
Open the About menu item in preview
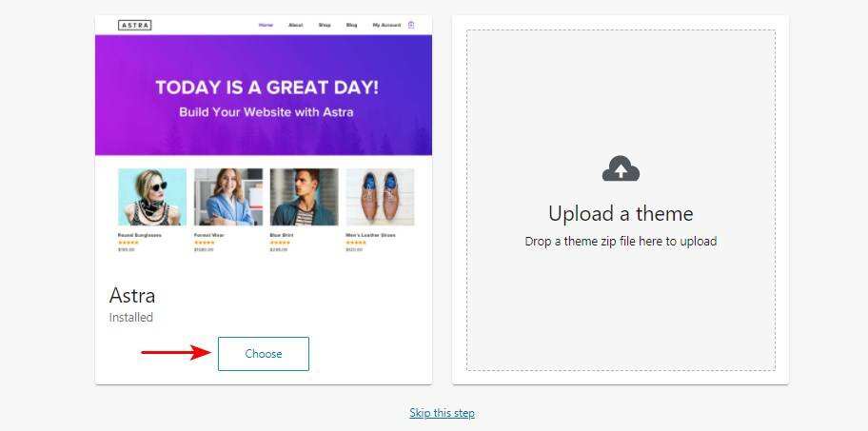295,25
